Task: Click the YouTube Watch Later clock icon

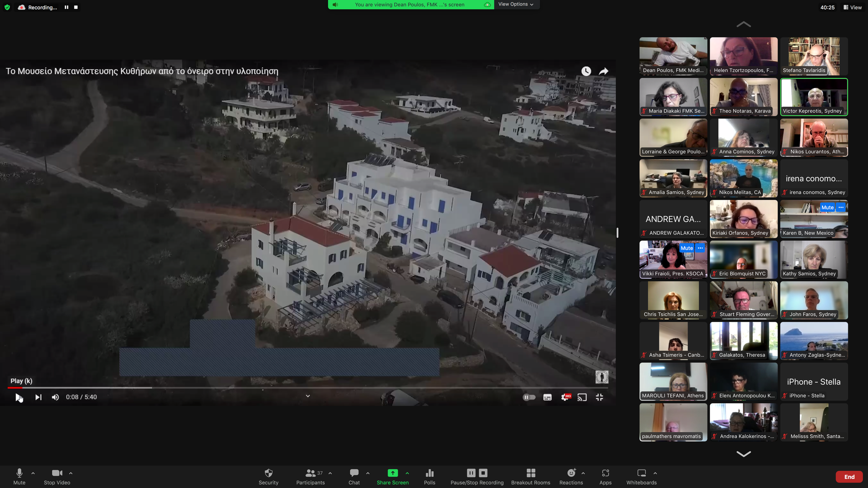Action: [x=586, y=71]
